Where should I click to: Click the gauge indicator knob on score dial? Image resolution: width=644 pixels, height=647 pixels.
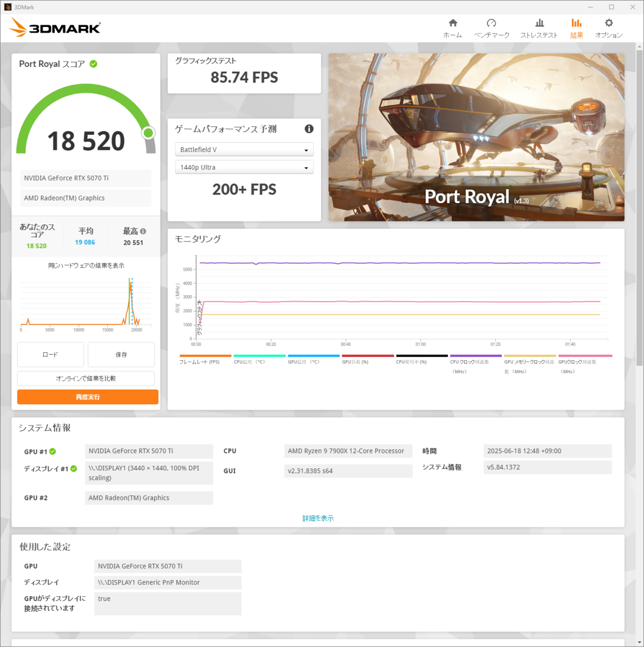tap(148, 133)
